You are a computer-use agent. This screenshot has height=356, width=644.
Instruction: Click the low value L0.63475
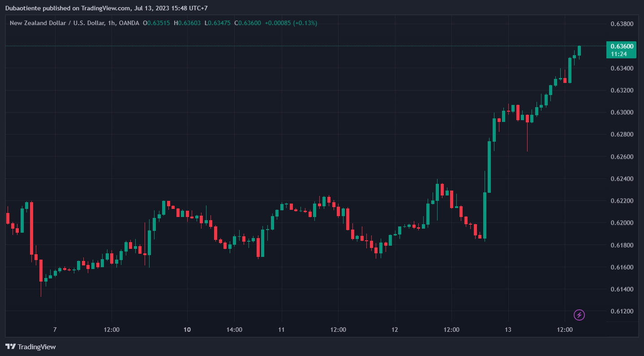[x=218, y=23]
